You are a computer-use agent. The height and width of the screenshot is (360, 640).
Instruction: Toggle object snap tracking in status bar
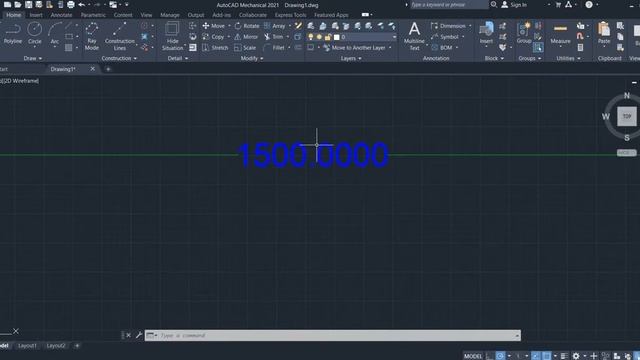tap(536, 356)
